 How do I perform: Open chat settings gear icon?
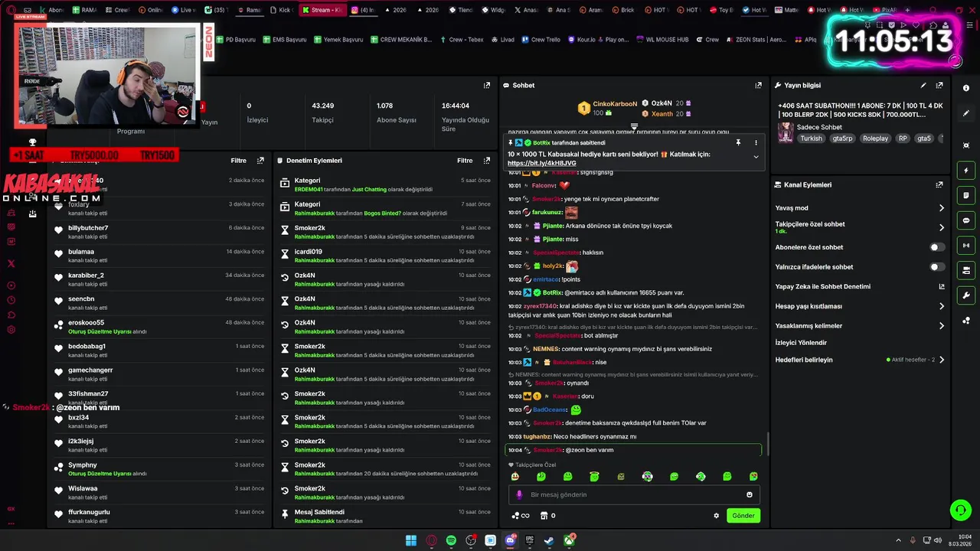pyautogui.click(x=717, y=516)
